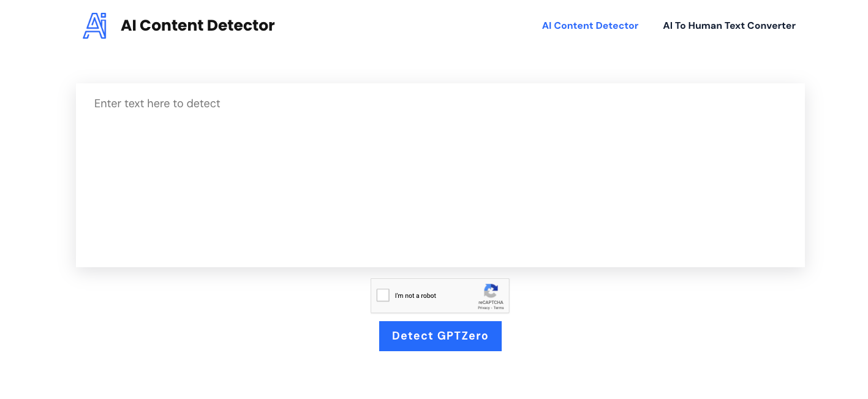Image resolution: width=868 pixels, height=399 pixels.
Task: Focus the "Enter text here to detect" field
Action: coord(440,175)
